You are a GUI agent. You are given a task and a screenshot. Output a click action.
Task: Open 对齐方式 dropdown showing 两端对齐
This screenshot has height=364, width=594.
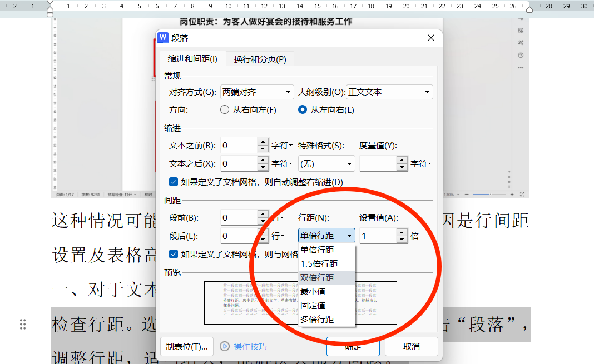(x=257, y=92)
